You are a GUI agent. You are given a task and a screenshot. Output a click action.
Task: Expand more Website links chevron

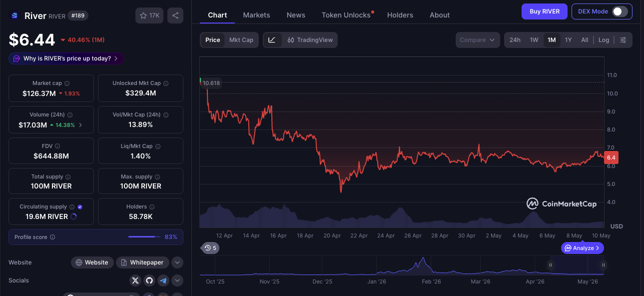(x=177, y=262)
